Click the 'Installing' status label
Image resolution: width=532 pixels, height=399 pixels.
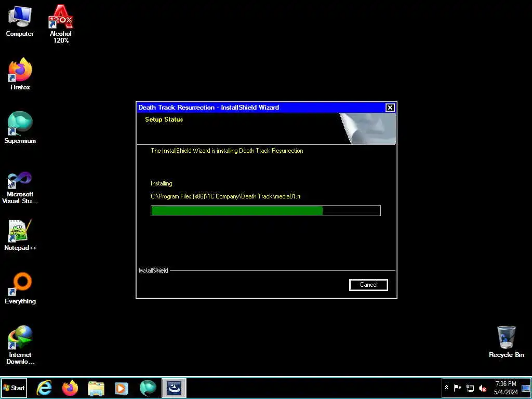(161, 183)
